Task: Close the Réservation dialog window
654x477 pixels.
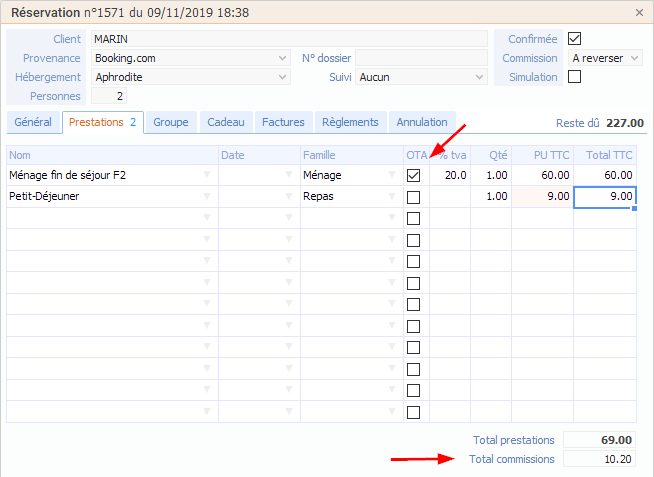Action: click(x=640, y=13)
